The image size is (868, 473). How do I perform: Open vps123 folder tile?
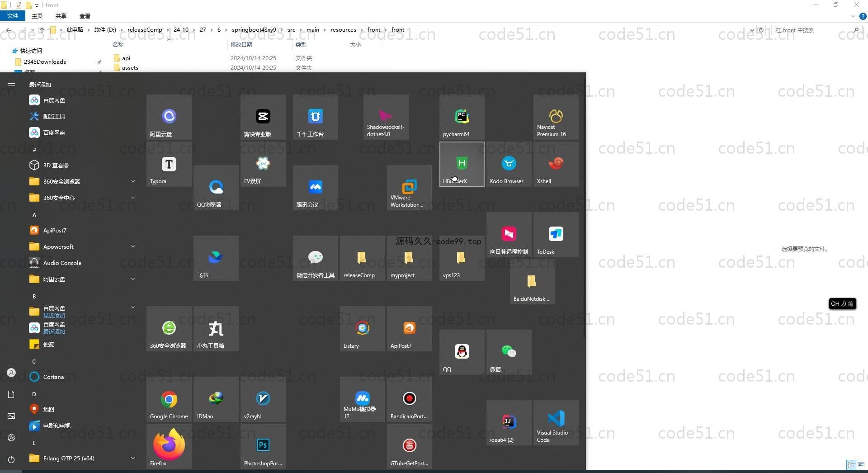[462, 258]
